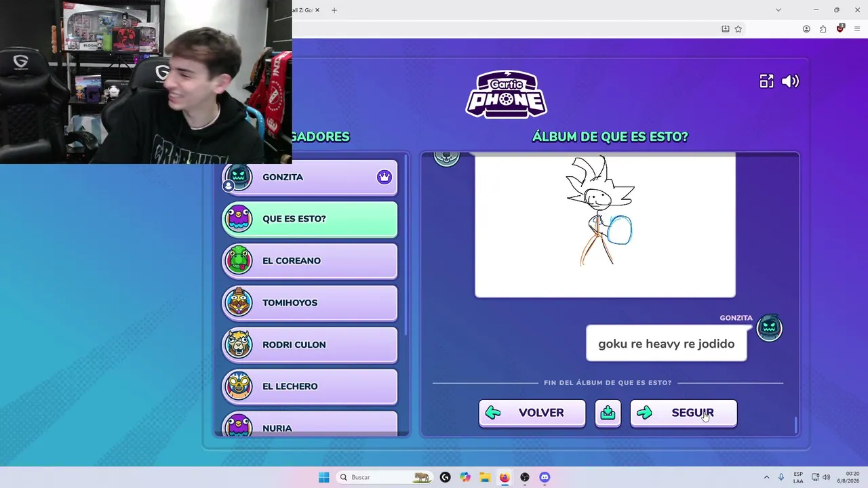This screenshot has width=868, height=488.
Task: Open the network tray icon
Action: click(815, 477)
